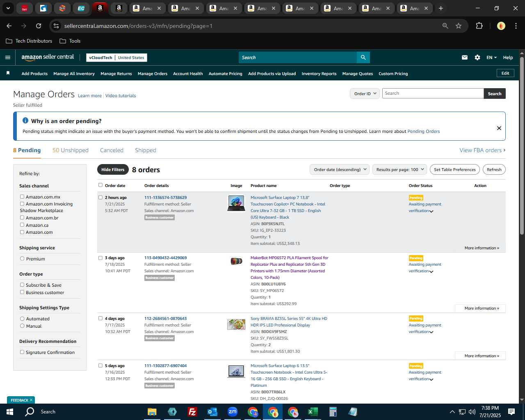525x420 pixels.
Task: Open the browser extensions icon
Action: pos(479,26)
